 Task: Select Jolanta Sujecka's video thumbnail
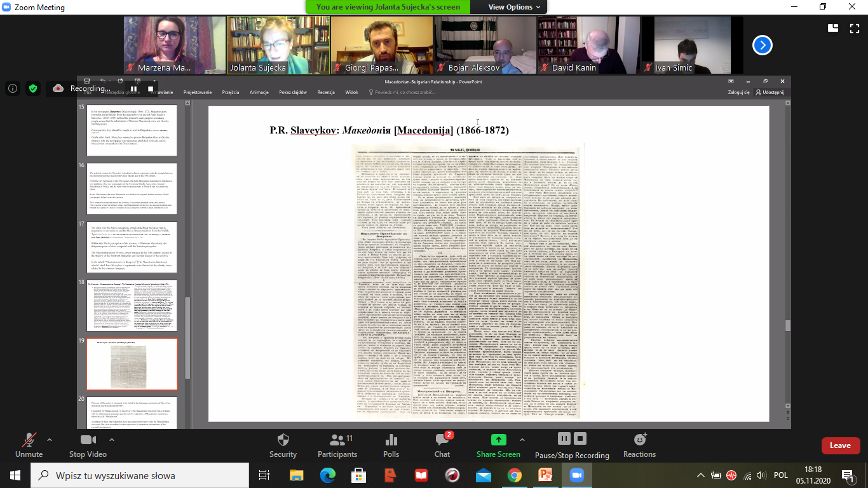pyautogui.click(x=278, y=45)
